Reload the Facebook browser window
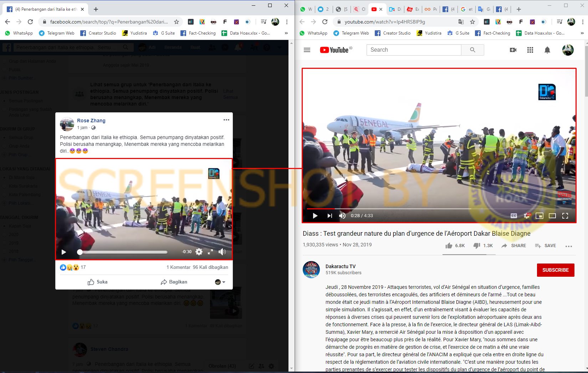This screenshot has width=588, height=373. [30, 22]
